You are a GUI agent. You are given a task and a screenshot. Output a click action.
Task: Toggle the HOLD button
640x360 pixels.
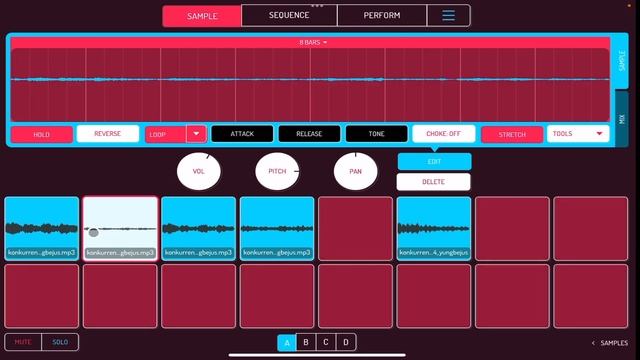(x=42, y=134)
